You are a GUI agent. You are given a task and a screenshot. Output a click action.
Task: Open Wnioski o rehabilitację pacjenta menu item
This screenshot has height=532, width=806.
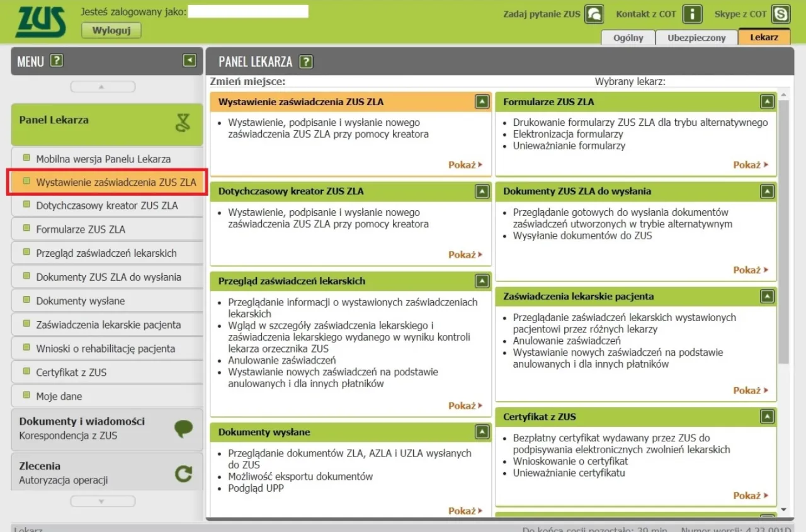pos(107,348)
